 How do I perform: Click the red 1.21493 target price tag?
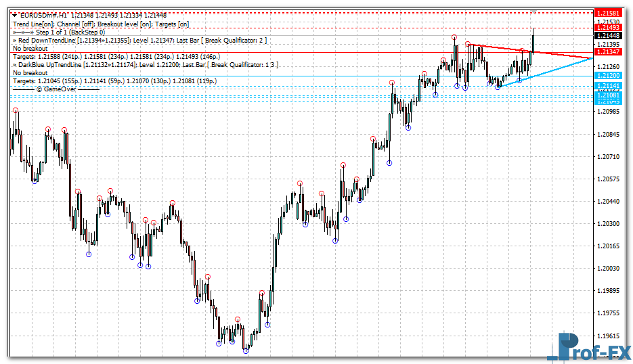607,27
